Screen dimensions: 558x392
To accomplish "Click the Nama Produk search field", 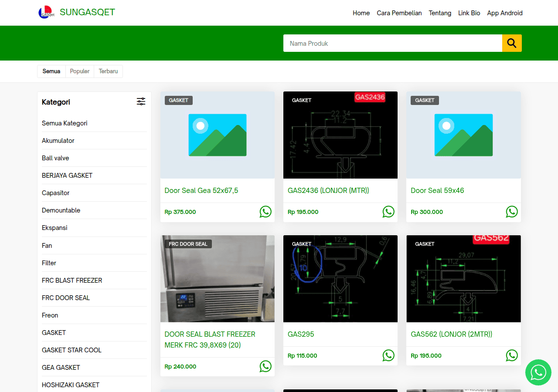I will pyautogui.click(x=393, y=43).
